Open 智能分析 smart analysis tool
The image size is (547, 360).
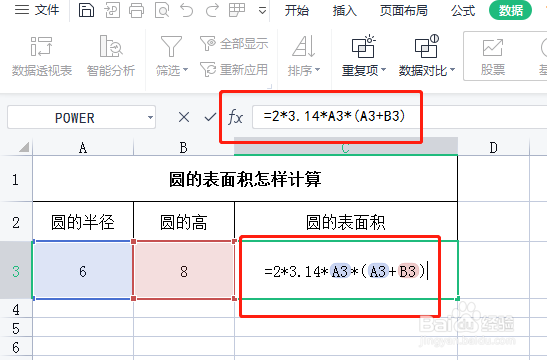click(111, 56)
